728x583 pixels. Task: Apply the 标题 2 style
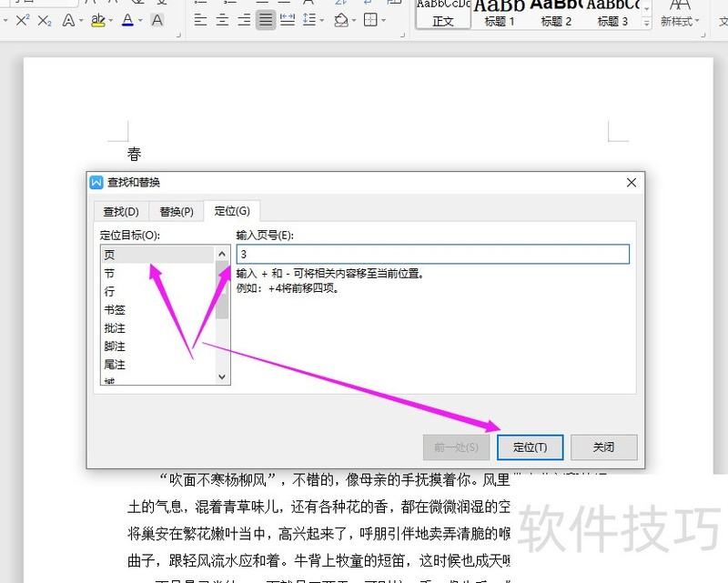(x=556, y=15)
